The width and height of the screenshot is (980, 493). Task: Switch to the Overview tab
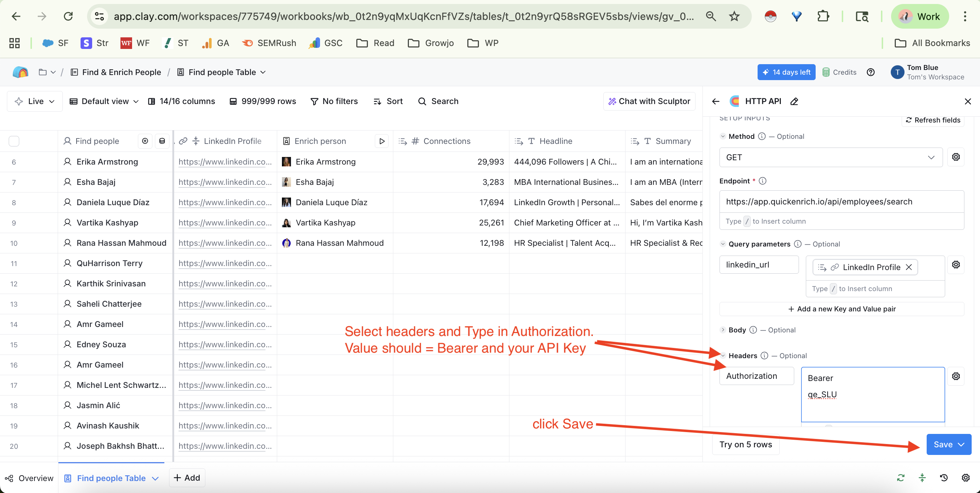pyautogui.click(x=30, y=478)
